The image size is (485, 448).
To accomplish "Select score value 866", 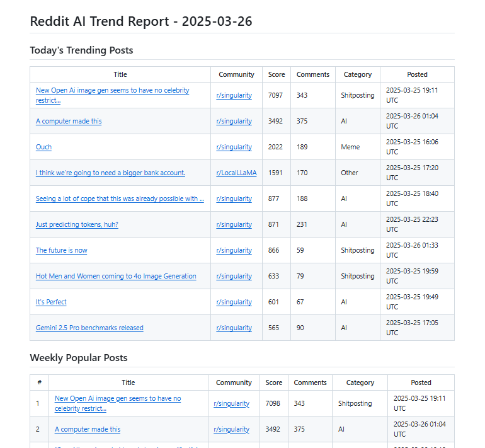I will tap(273, 250).
